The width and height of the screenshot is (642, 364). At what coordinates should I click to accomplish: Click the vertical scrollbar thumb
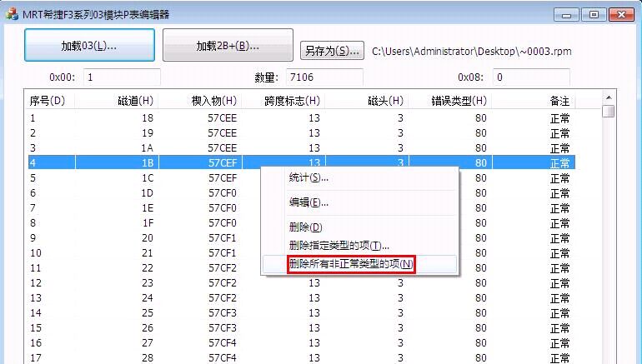coord(609,111)
